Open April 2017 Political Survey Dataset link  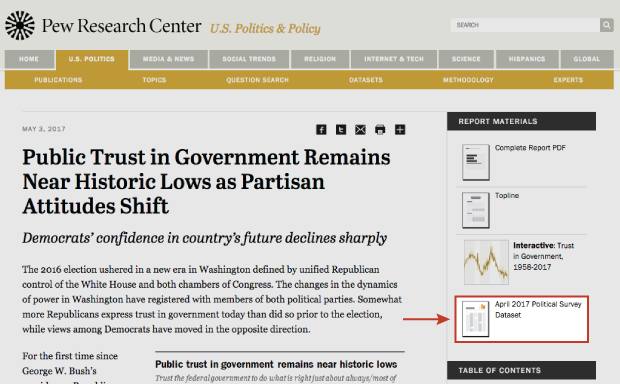point(538,310)
